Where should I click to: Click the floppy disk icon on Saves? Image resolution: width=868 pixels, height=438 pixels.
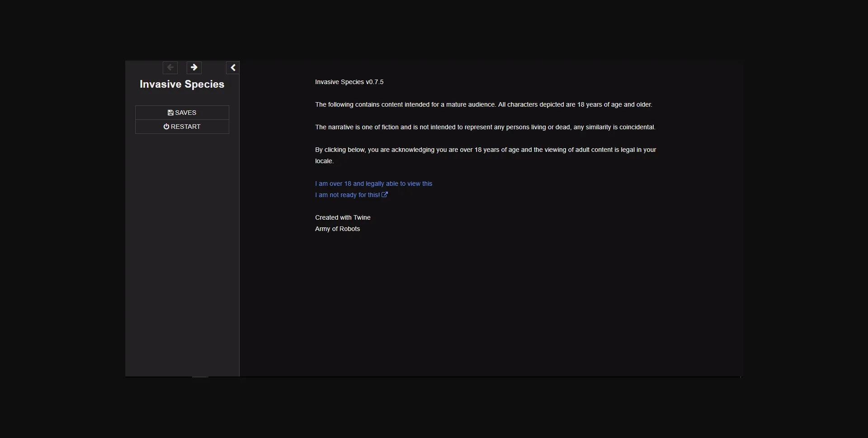click(170, 113)
